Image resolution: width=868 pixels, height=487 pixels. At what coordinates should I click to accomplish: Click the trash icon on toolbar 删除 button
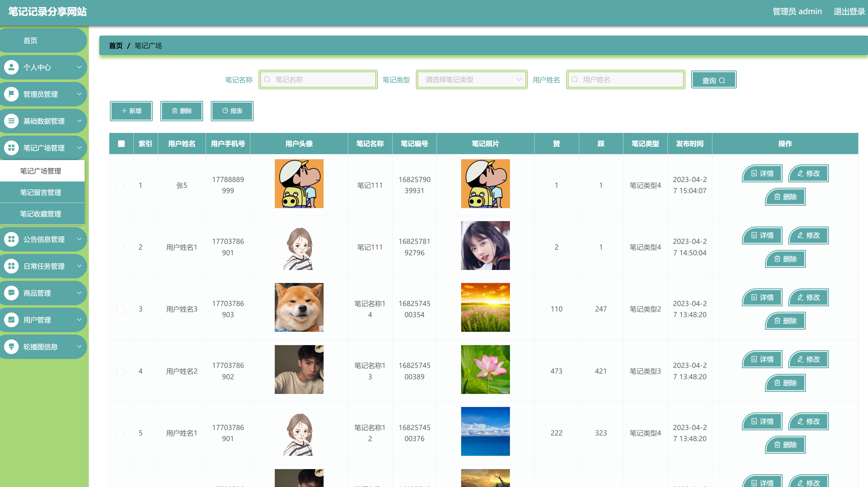coord(174,111)
